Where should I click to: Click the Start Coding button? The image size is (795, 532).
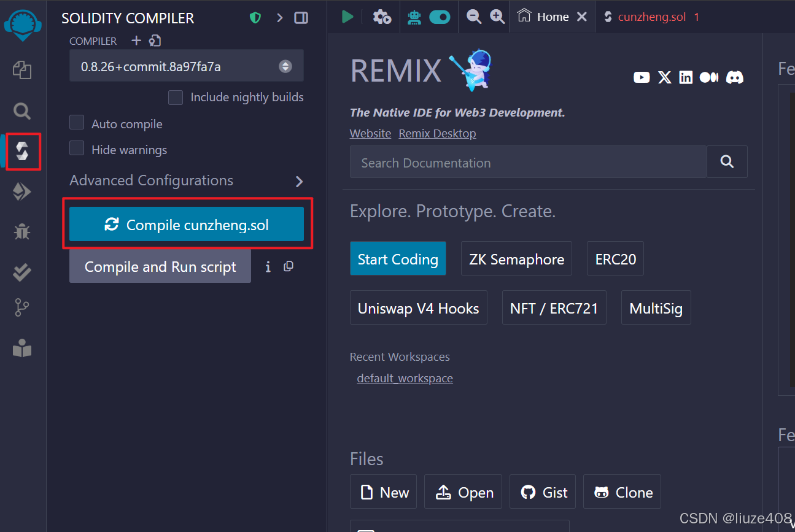(398, 258)
